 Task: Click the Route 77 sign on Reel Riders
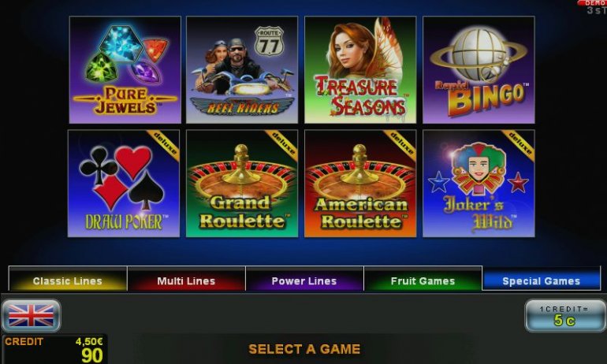click(x=269, y=42)
